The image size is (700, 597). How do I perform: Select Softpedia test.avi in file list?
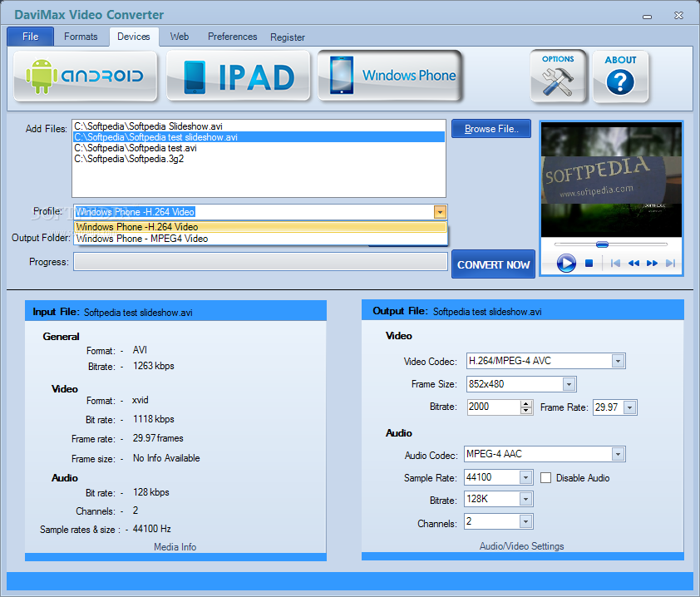pyautogui.click(x=259, y=148)
